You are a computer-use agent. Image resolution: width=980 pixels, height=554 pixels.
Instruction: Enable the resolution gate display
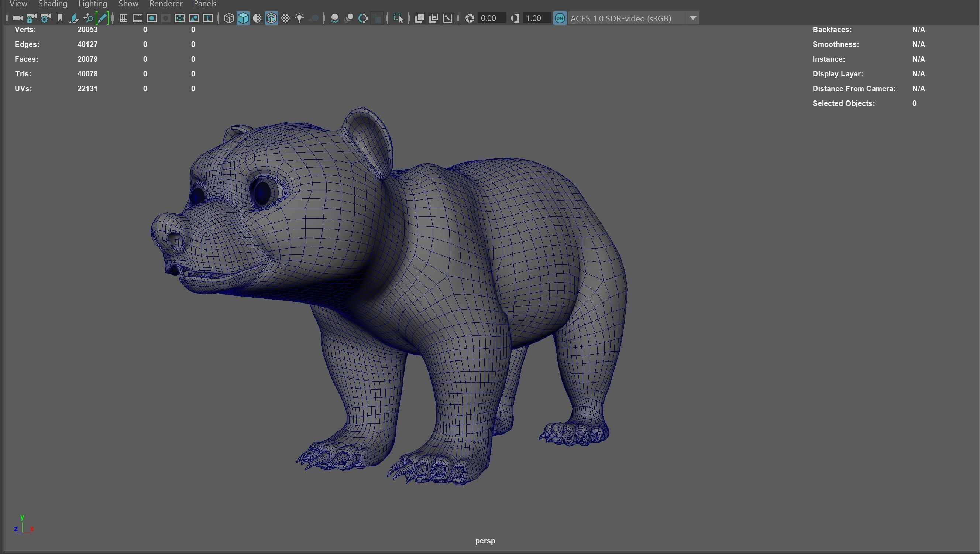tap(151, 18)
